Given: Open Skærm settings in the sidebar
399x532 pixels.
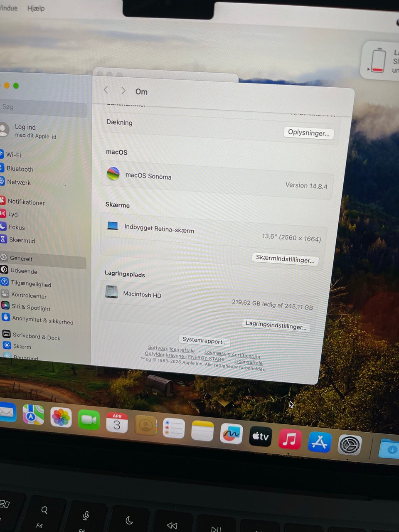Looking at the screenshot, I should pyautogui.click(x=17, y=346).
